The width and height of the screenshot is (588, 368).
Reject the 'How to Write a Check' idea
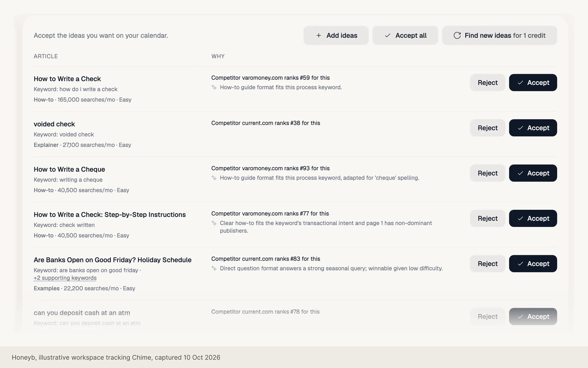coord(488,82)
